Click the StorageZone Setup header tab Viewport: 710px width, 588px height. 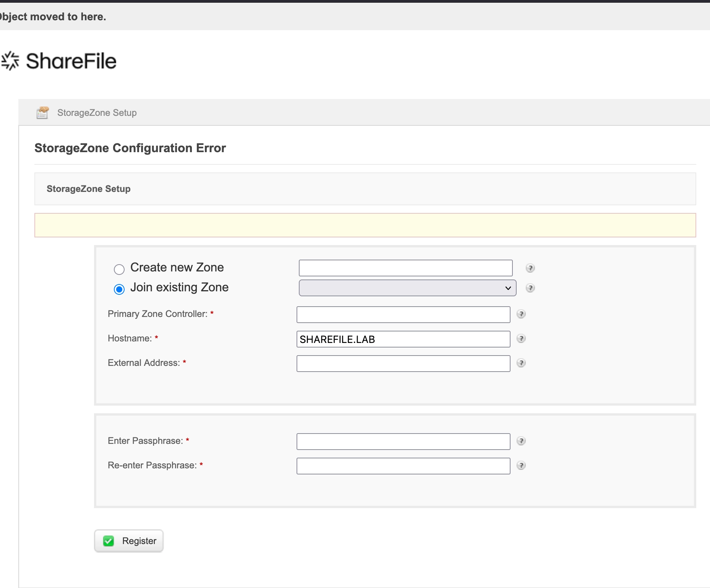point(97,113)
